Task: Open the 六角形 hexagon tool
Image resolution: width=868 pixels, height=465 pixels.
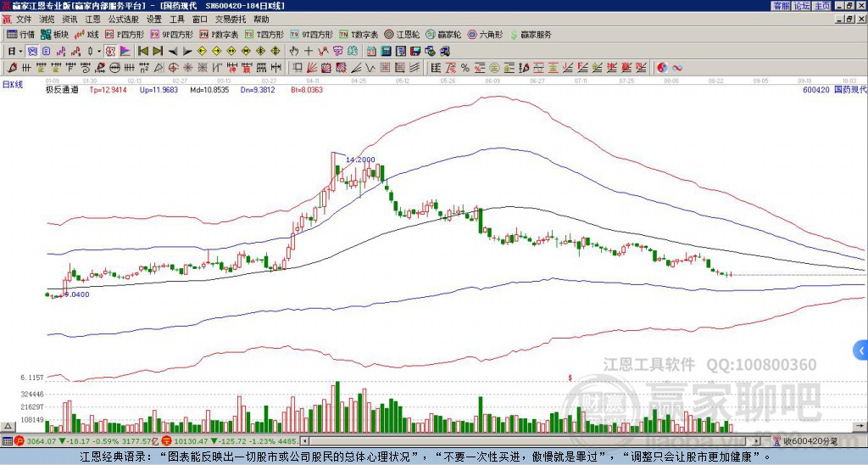Action: (x=486, y=34)
